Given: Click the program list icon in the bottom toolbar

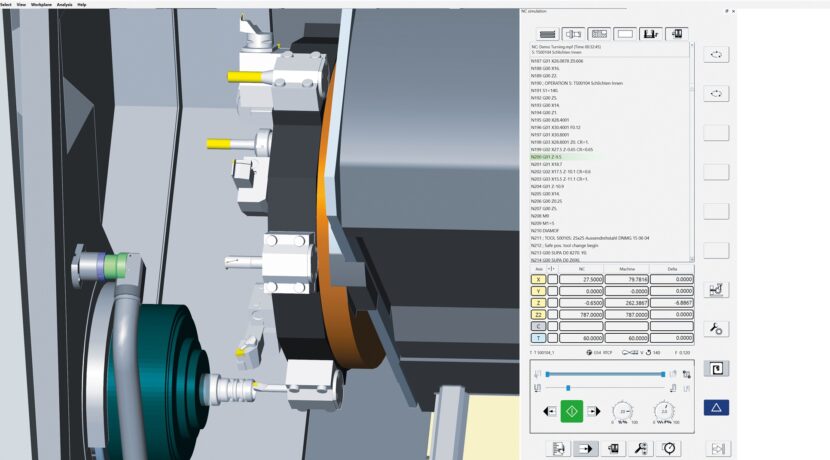Looking at the screenshot, I should (x=558, y=449).
